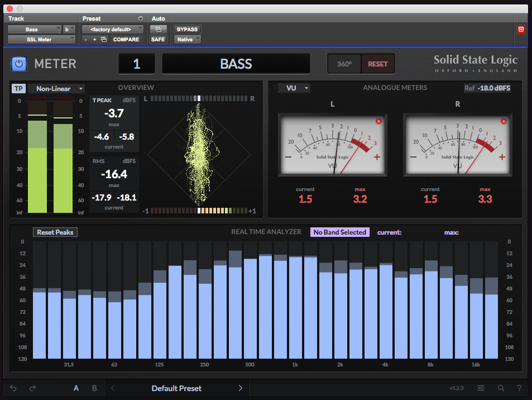Toggle BYPASS on the plugin
The image size is (532, 400).
pyautogui.click(x=187, y=29)
